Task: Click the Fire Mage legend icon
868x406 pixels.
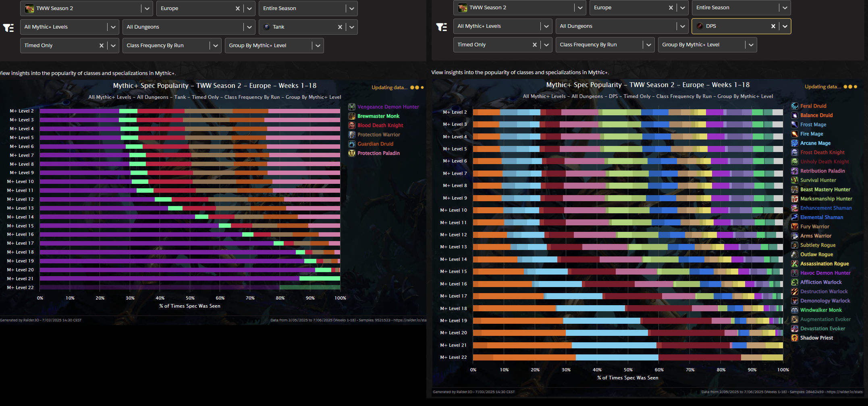Action: point(795,134)
